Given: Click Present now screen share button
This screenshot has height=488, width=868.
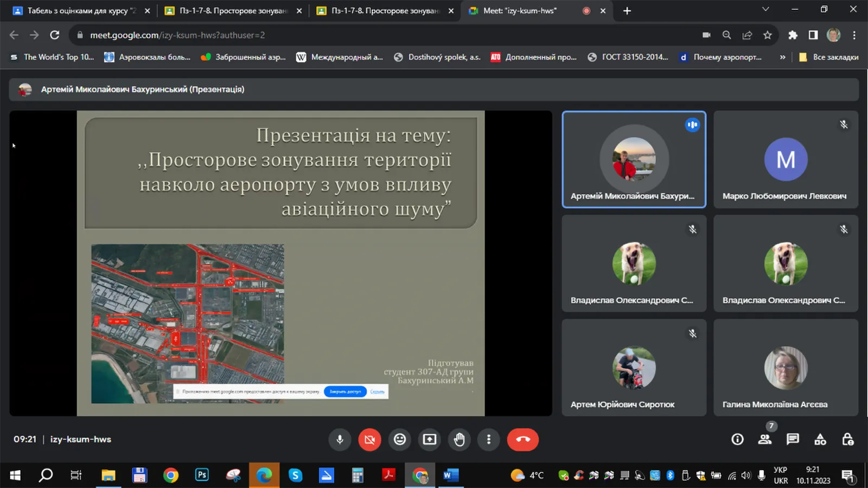Looking at the screenshot, I should point(430,439).
